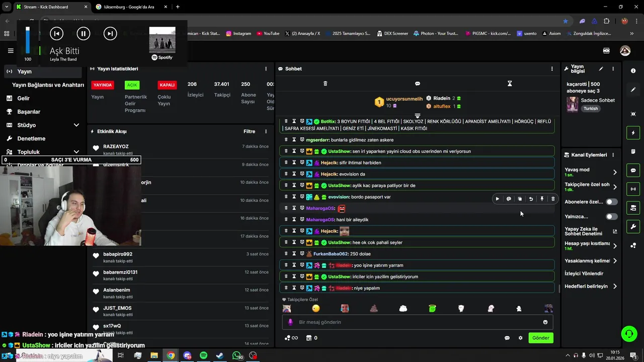Click the share nodes icon in right sidebar

coord(633,245)
